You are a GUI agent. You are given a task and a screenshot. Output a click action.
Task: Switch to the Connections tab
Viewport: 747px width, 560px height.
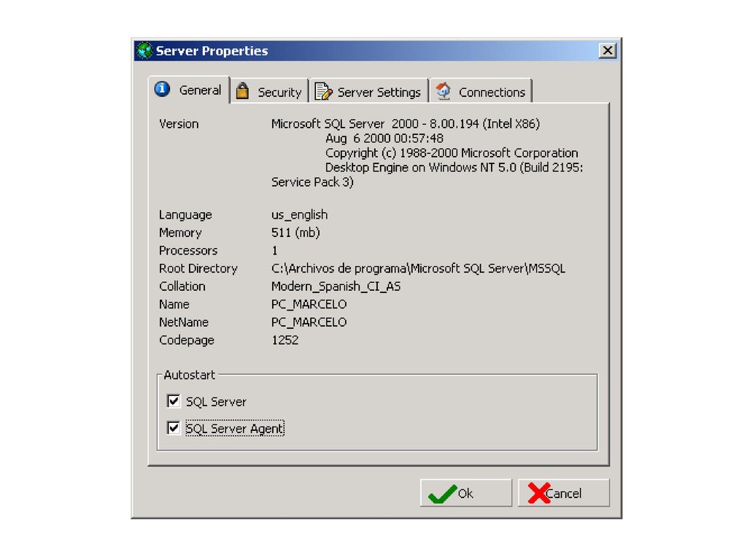[481, 91]
